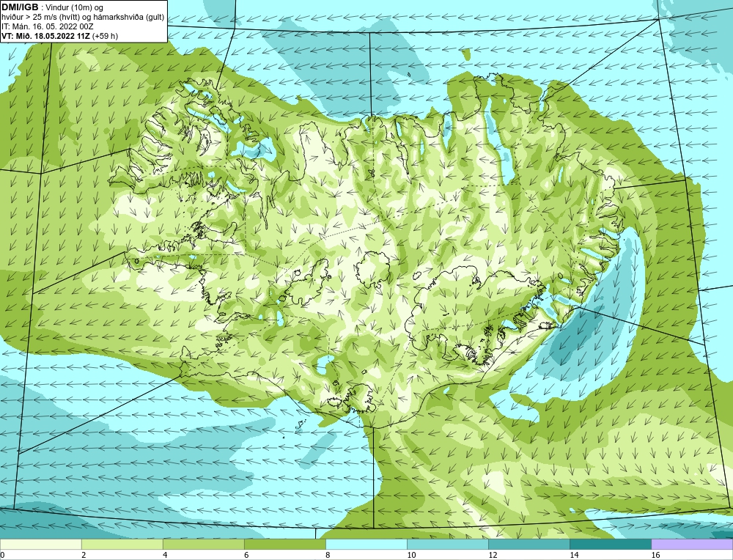Click the legend label '16'
Screen dimensions: 733x560
(655, 555)
